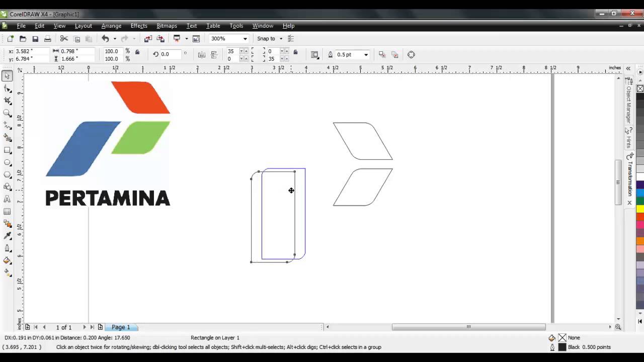Screen dimensions: 644x362
Task: Click the rotation angle field
Action: (171, 54)
